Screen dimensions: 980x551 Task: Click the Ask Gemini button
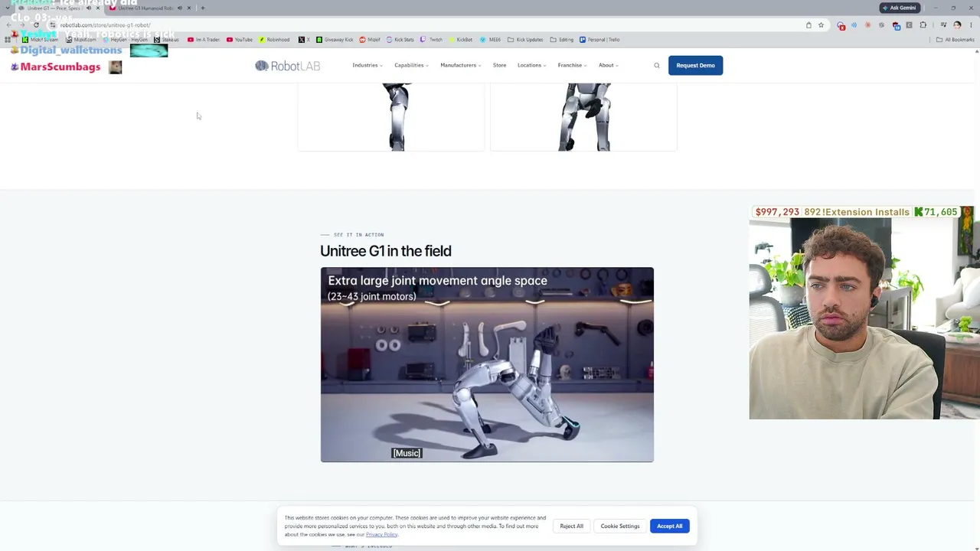click(x=899, y=8)
